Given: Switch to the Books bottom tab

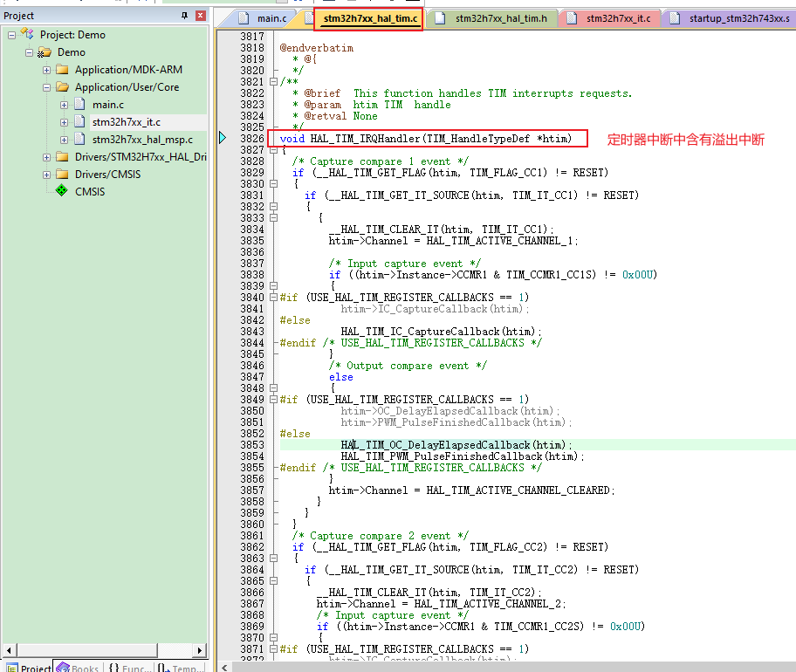Looking at the screenshot, I should [78, 667].
